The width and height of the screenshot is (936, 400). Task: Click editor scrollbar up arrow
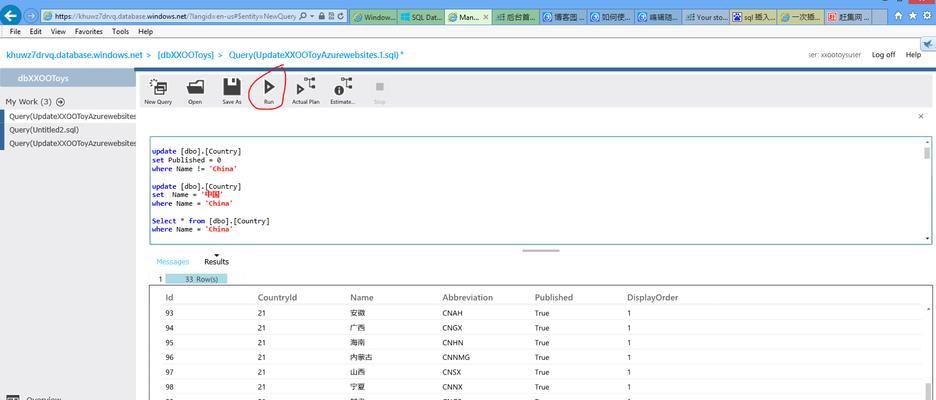pos(927,142)
